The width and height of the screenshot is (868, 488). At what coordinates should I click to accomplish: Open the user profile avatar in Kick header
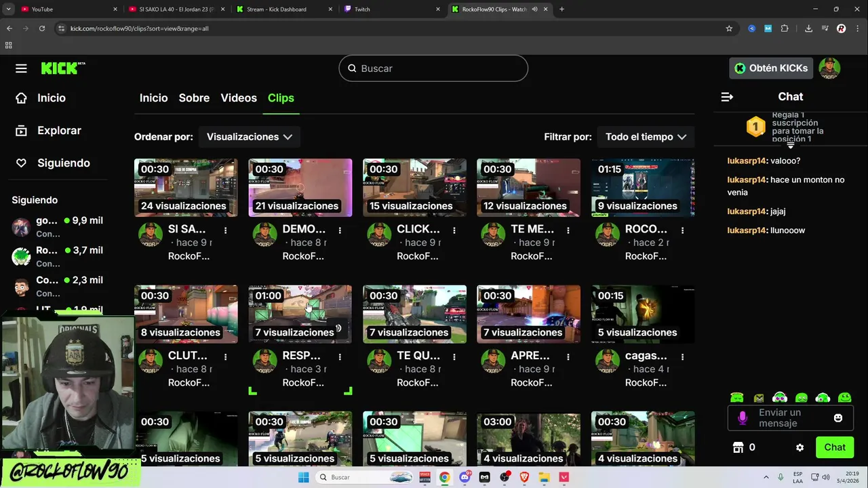pyautogui.click(x=829, y=68)
